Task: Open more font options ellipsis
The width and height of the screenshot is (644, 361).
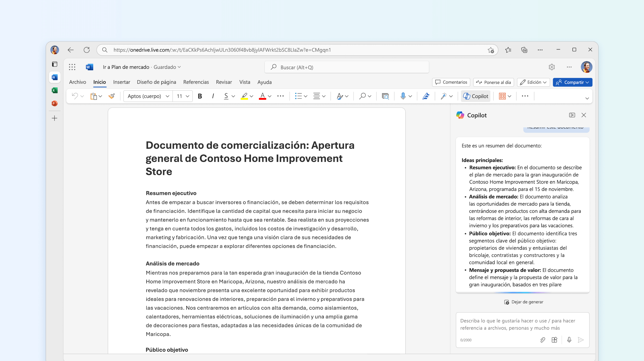Action: click(281, 96)
